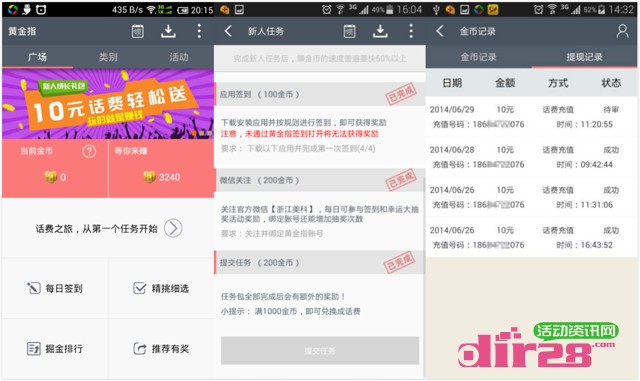Viewport: 640px width, 381px height.
Task: Tap the 状态 column header
Action: pos(611,83)
